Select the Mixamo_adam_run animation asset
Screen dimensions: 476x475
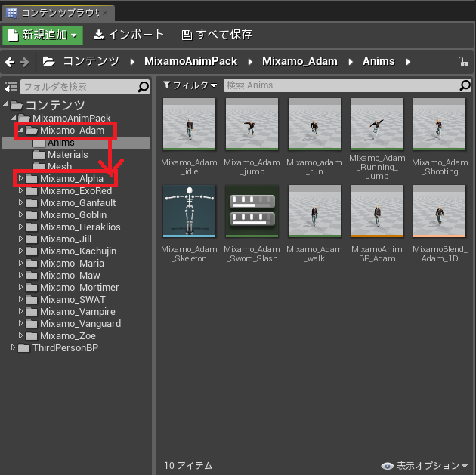314,124
